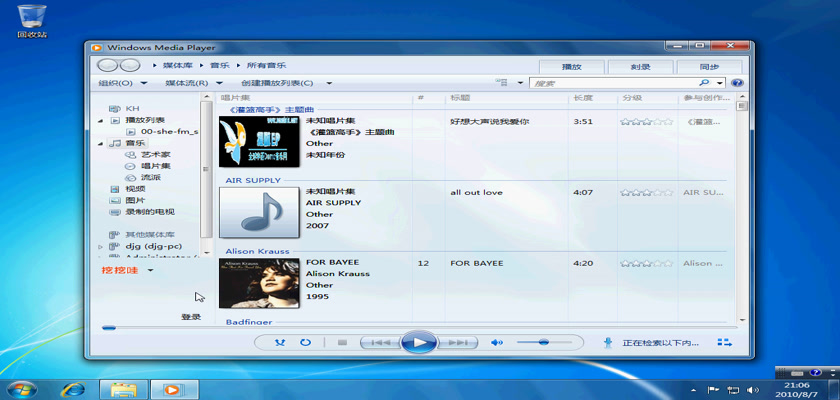This screenshot has height=400, width=840.
Task: Toggle shuffle mode in playback controls
Action: [x=279, y=342]
